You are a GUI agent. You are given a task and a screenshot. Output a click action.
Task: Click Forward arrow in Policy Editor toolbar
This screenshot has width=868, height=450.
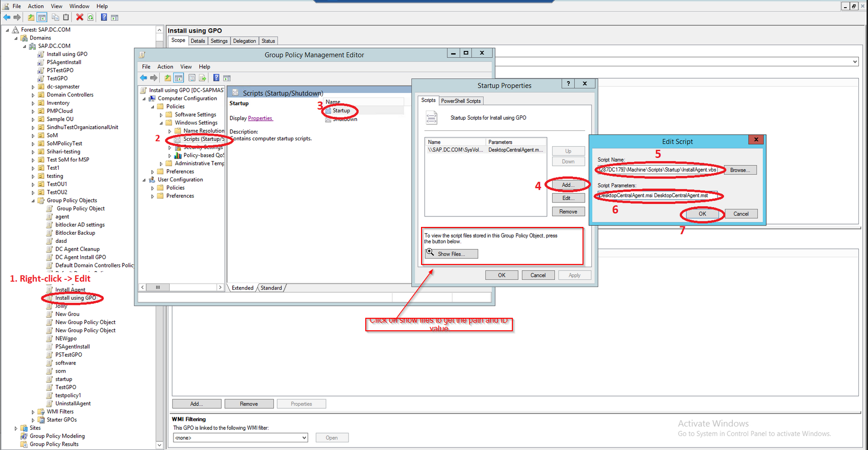coord(154,78)
